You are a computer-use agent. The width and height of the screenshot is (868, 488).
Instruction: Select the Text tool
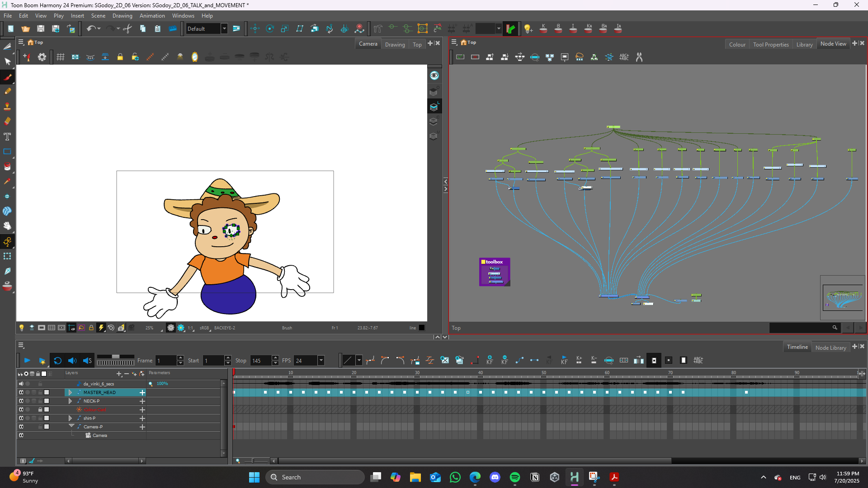pos(7,136)
